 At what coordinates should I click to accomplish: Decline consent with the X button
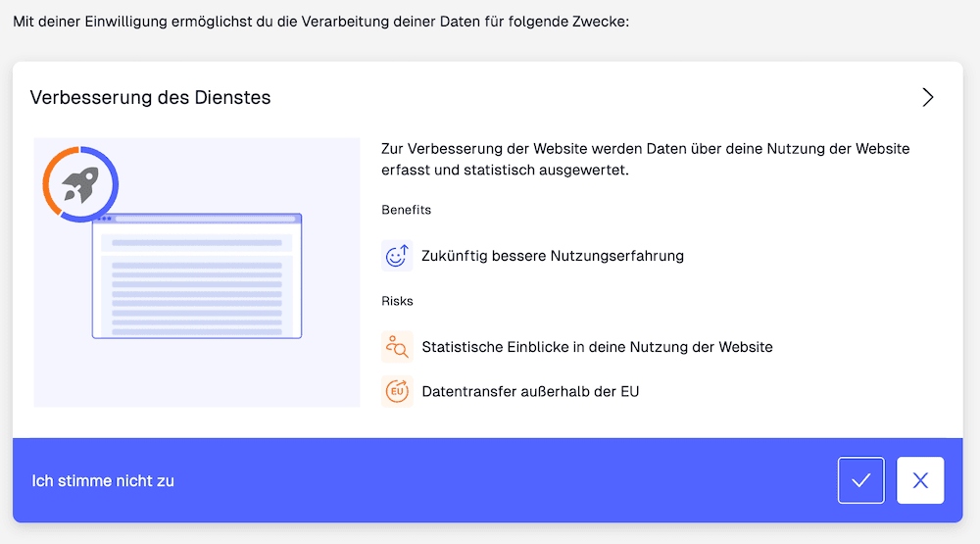[919, 480]
